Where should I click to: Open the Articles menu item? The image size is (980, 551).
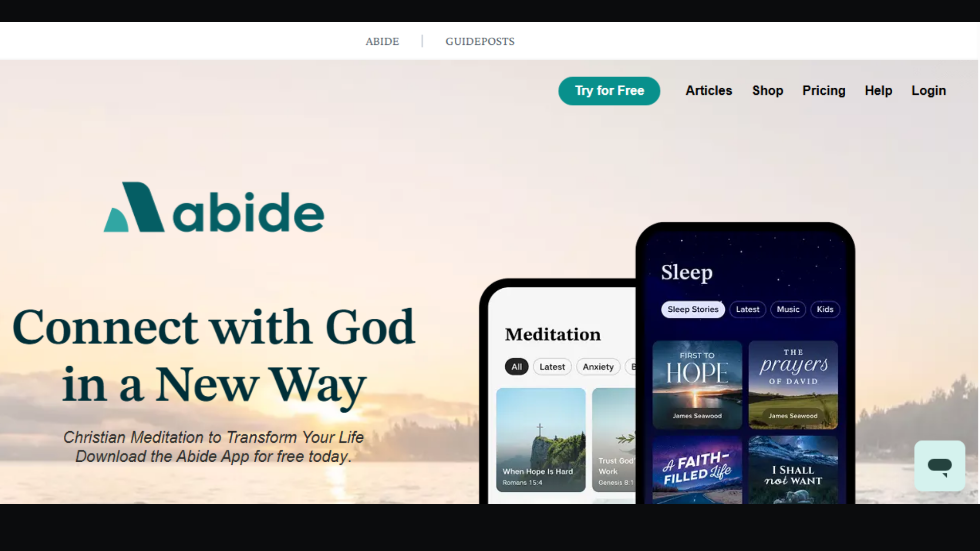tap(708, 91)
